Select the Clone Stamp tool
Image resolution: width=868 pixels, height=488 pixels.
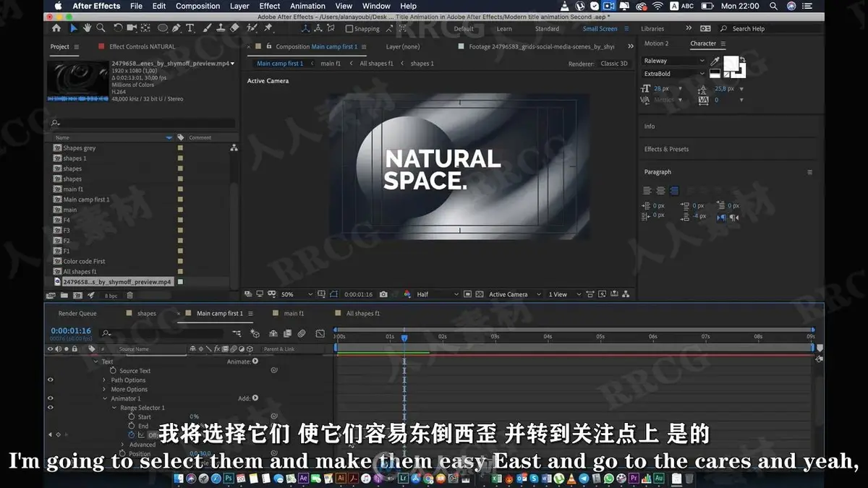(x=221, y=28)
